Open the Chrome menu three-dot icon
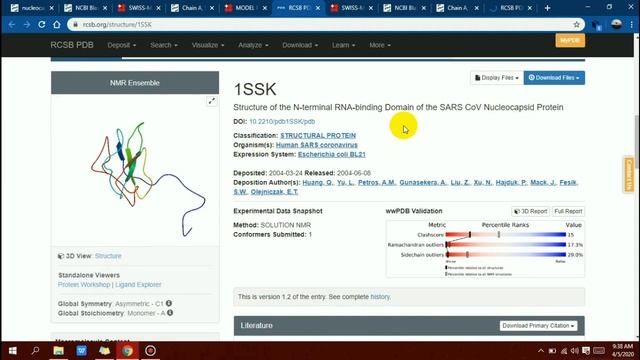640x360 pixels. coord(631,24)
